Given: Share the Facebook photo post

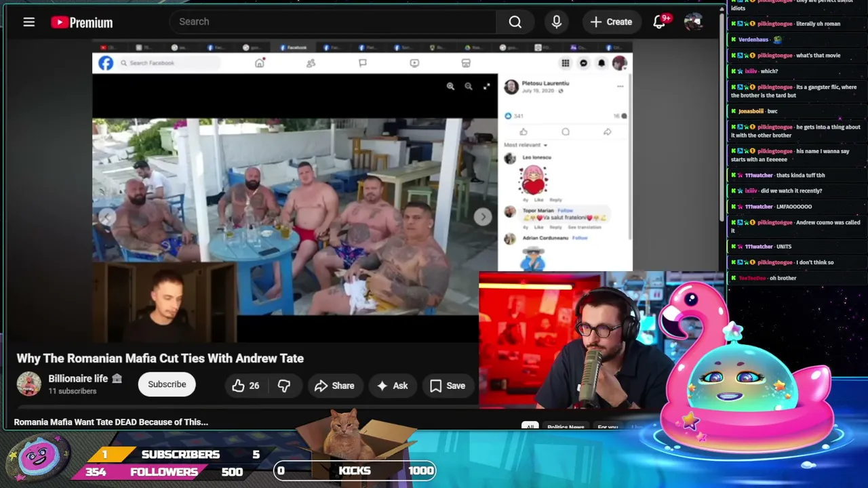Looking at the screenshot, I should pyautogui.click(x=607, y=131).
